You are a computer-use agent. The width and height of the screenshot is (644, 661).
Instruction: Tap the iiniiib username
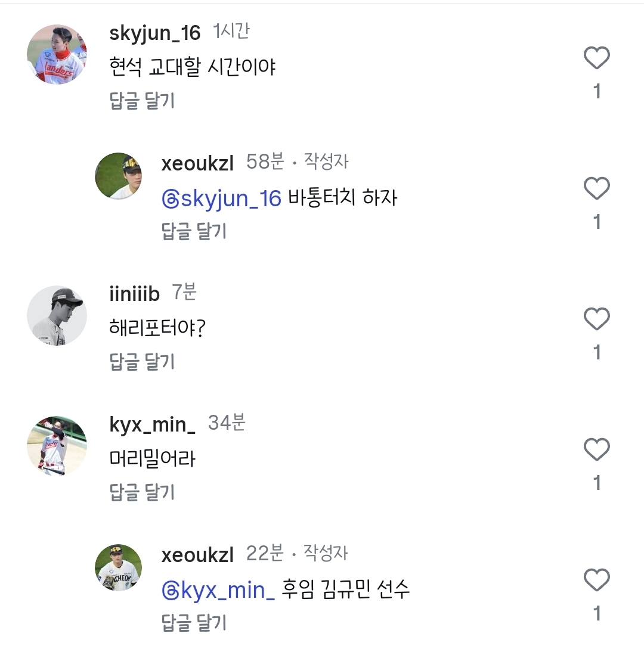click(135, 293)
